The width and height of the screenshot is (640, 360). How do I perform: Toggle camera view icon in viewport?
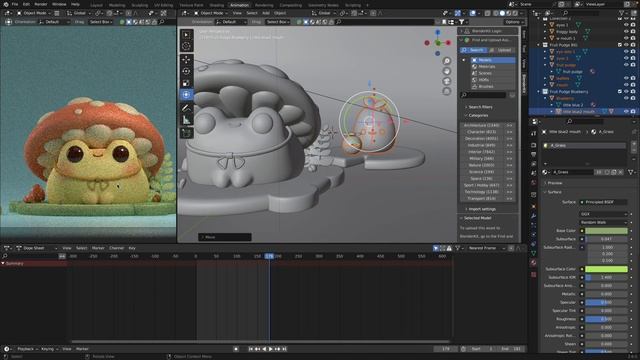[x=447, y=81]
